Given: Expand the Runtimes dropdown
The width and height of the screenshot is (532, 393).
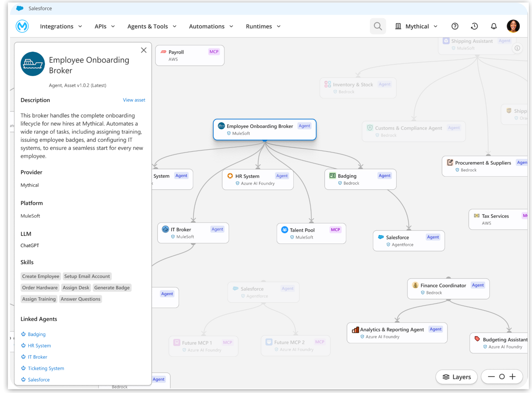Looking at the screenshot, I should (263, 26).
